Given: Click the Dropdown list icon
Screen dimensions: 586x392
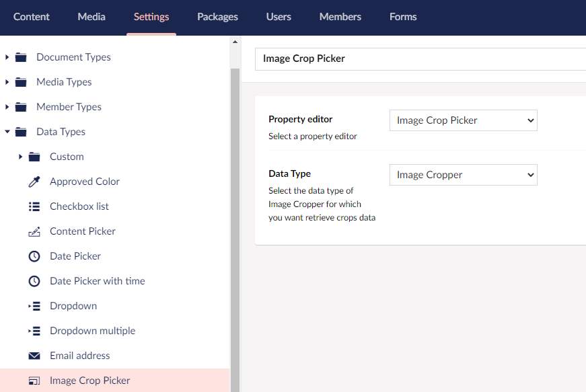Looking at the screenshot, I should (34, 306).
